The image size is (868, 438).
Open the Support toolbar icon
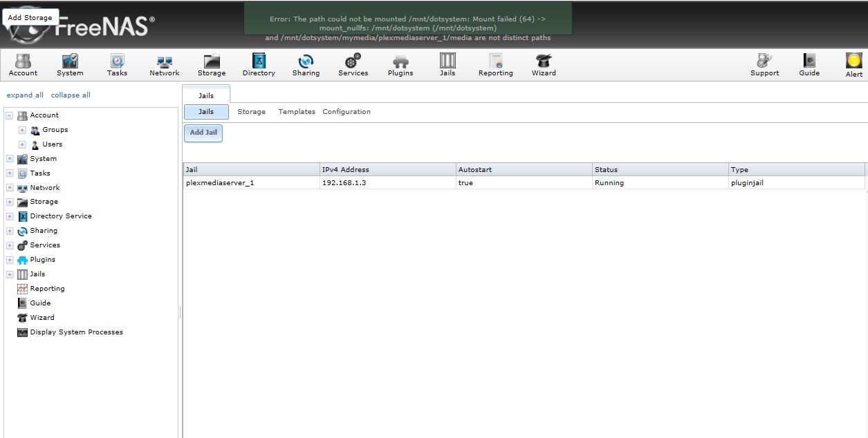click(x=764, y=65)
